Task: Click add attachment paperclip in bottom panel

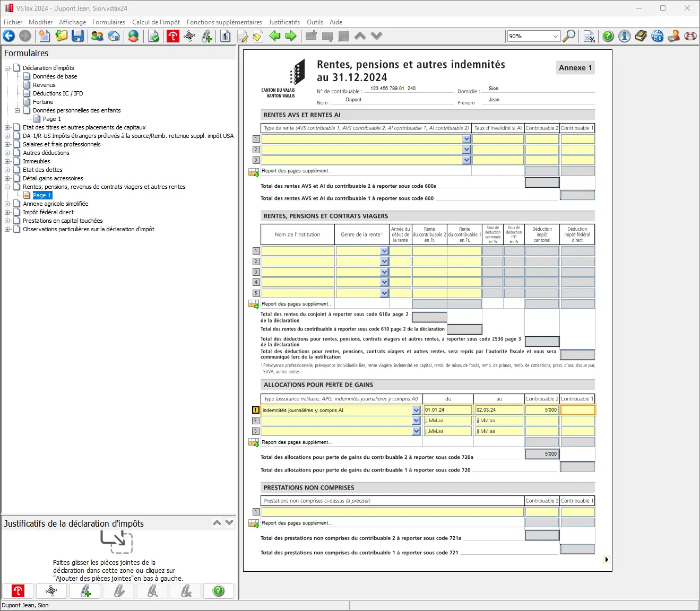Action: (85, 591)
